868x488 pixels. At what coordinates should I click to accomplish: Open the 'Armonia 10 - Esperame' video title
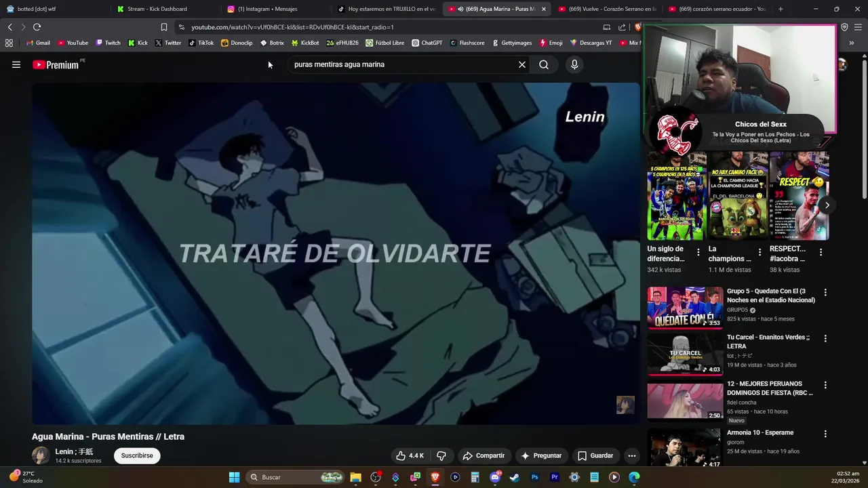pyautogui.click(x=760, y=432)
